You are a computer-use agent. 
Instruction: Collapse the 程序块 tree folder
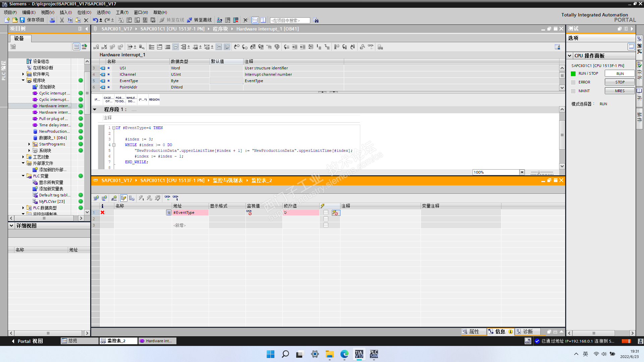(x=23, y=80)
